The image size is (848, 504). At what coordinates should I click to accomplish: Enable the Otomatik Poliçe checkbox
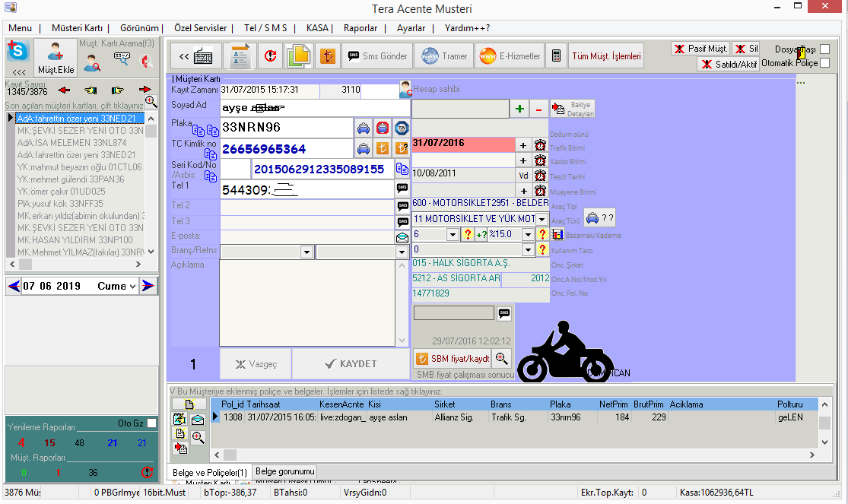tap(824, 63)
